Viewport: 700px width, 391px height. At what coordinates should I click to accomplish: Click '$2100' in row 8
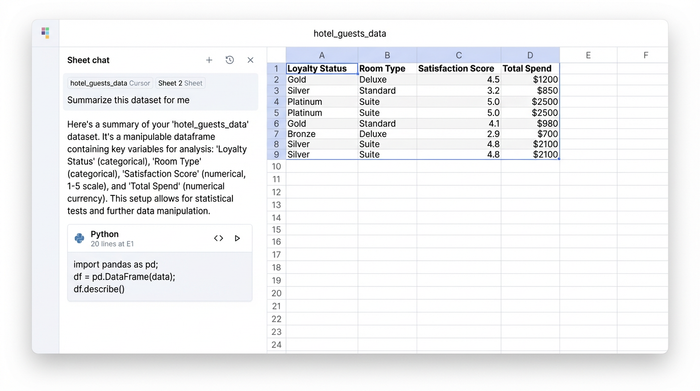tap(530, 144)
